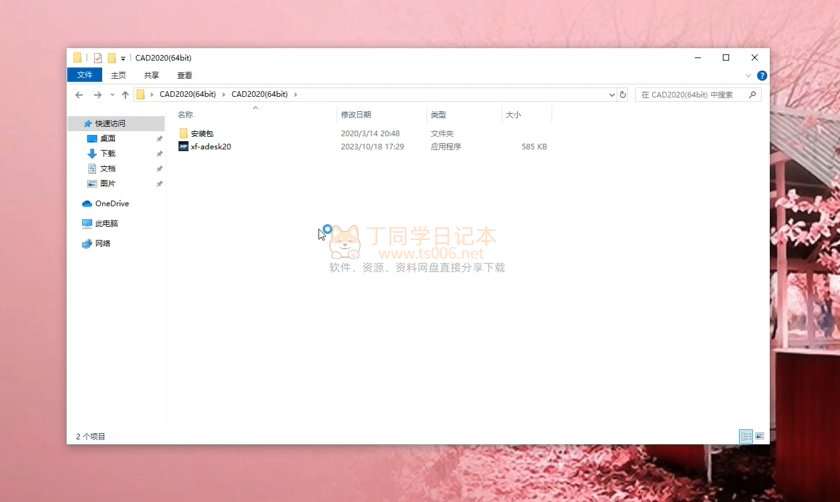Viewport: 840px width, 502px height.
Task: Sort files by 修改日期 column header
Action: pyautogui.click(x=356, y=115)
